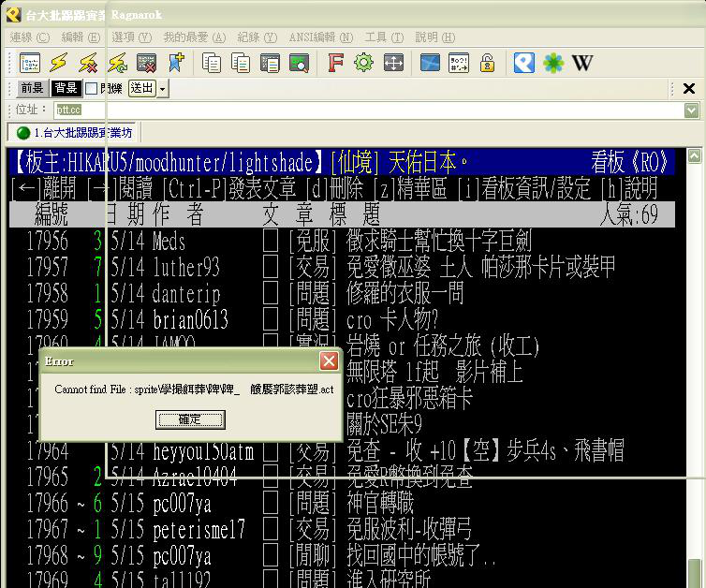Screen dimensions: 706x588
Task: Open the ANSI編輯 (N) menu
Action: pyautogui.click(x=321, y=37)
